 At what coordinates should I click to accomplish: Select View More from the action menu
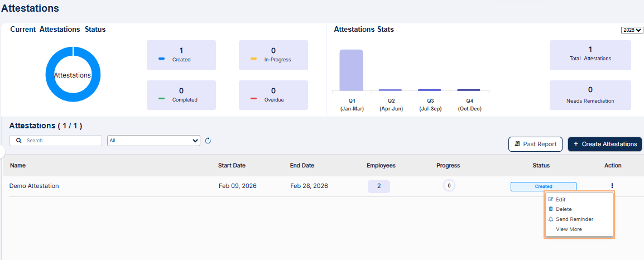[569, 229]
